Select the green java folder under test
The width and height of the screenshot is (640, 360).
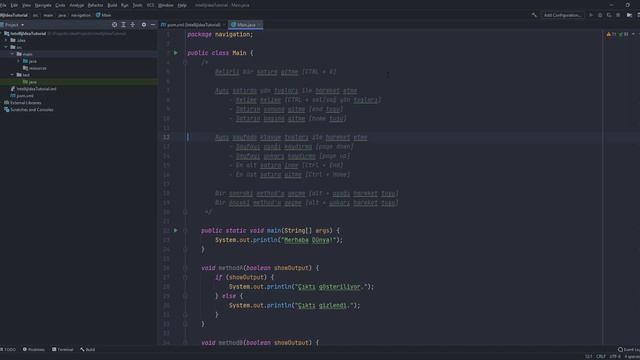(30, 82)
